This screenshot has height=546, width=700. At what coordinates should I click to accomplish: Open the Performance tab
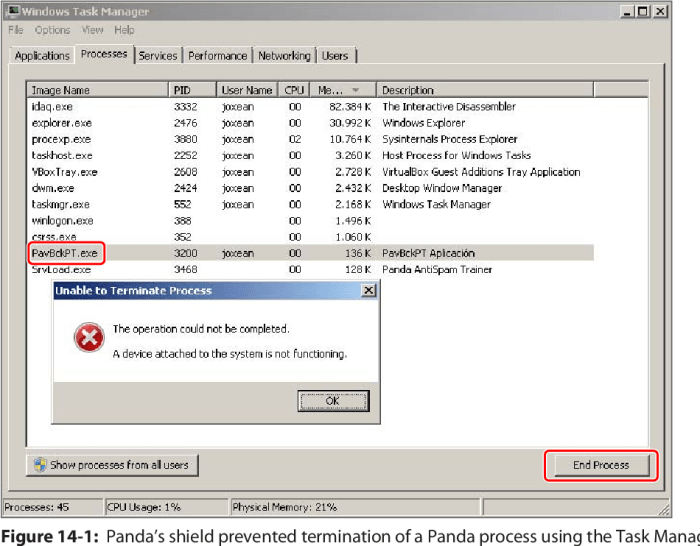tap(217, 56)
